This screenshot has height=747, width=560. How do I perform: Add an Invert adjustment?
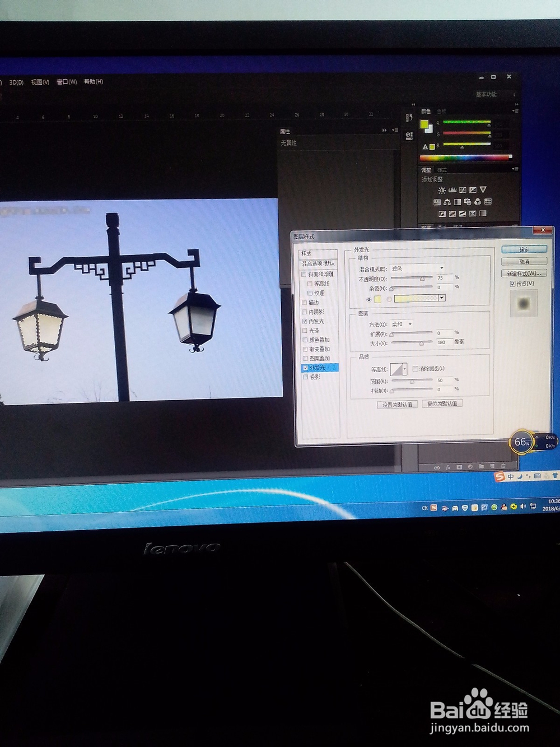pos(442,214)
